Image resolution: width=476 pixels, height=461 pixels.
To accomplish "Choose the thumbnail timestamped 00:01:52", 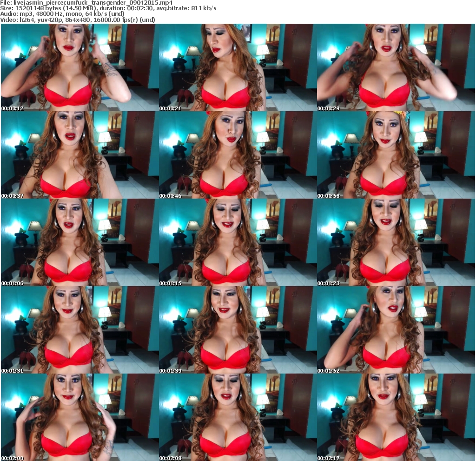I will 396,330.
